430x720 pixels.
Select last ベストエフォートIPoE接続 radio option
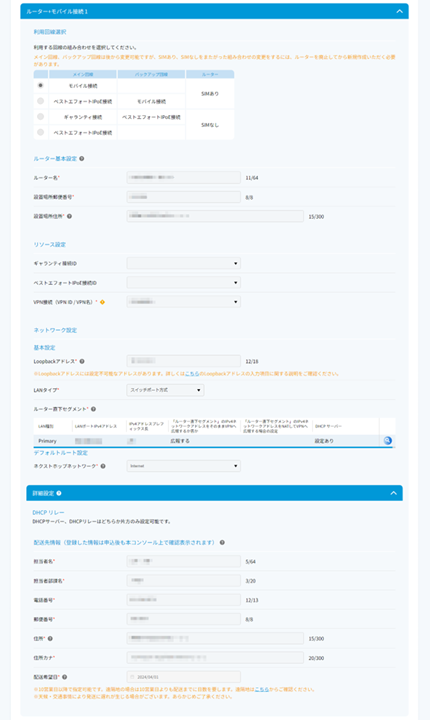coord(40,132)
